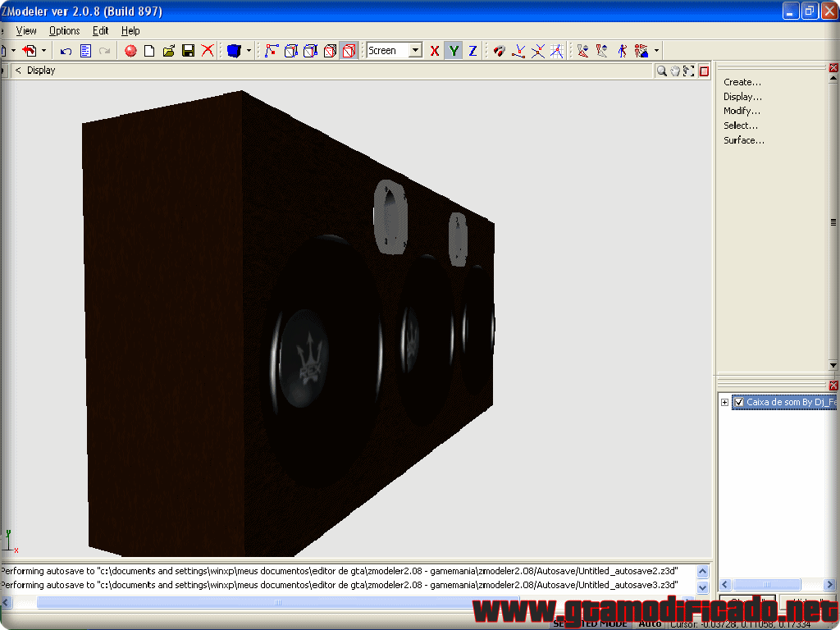
Task: Click the undo arrow icon
Action: (x=66, y=51)
